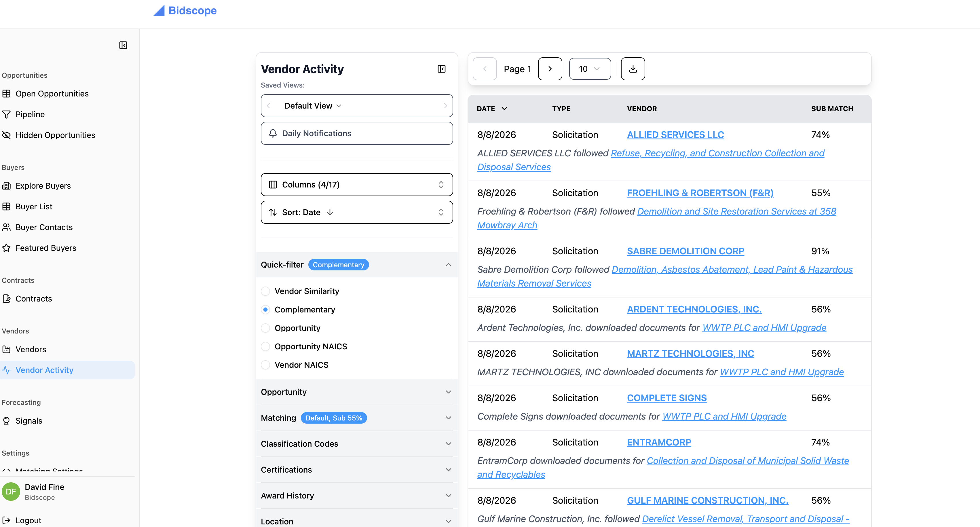Viewport: 980px width, 527px height.
Task: Click the Explore Buyers building icon
Action: pos(6,186)
